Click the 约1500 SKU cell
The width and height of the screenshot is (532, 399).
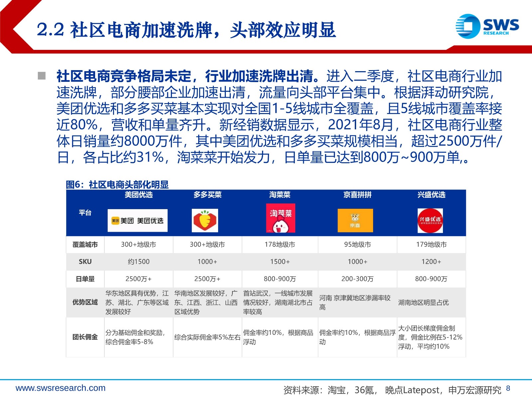139,262
